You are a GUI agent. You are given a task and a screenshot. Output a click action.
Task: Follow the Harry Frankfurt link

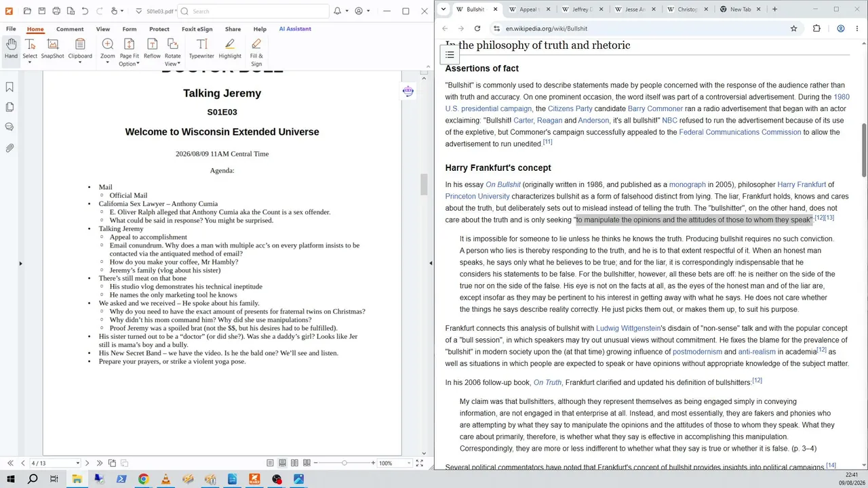[x=802, y=184]
